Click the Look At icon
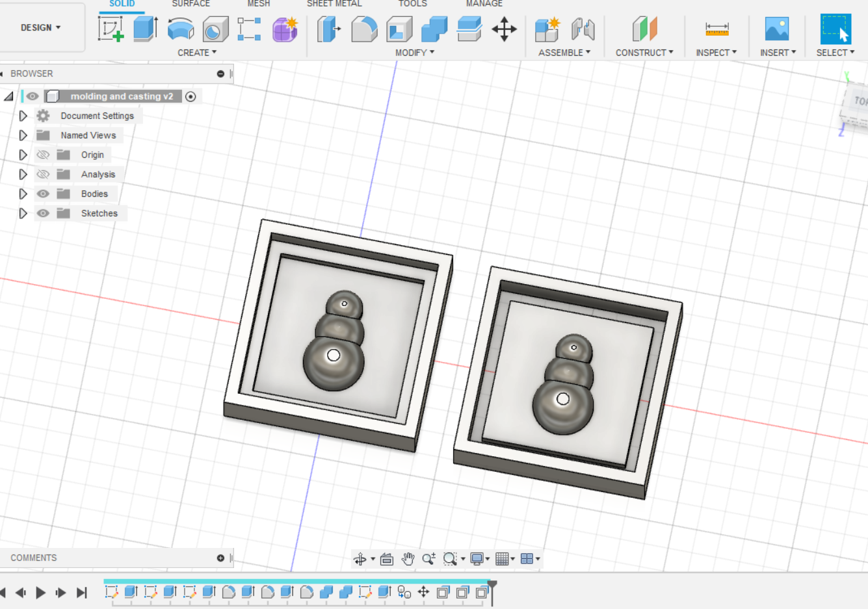868x609 pixels. tap(387, 559)
